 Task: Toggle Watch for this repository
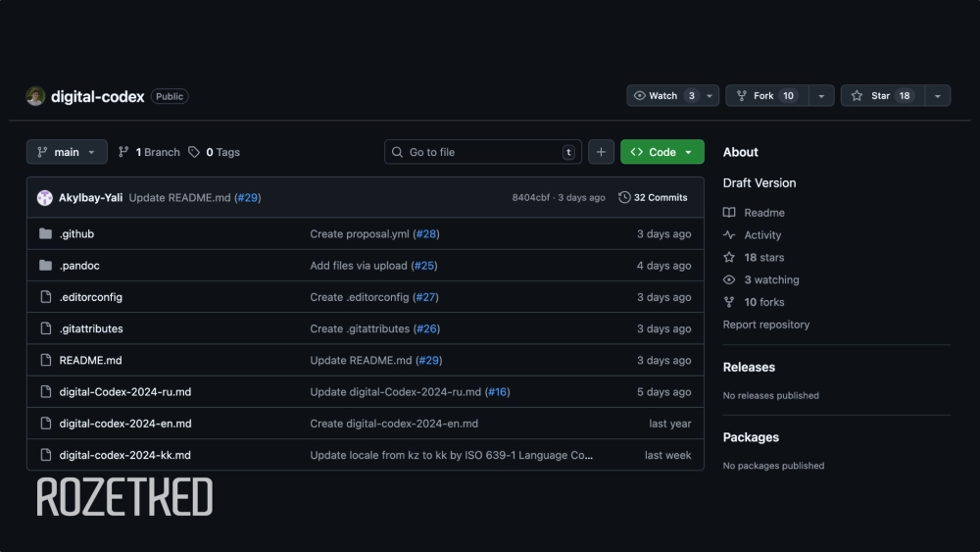tap(664, 96)
